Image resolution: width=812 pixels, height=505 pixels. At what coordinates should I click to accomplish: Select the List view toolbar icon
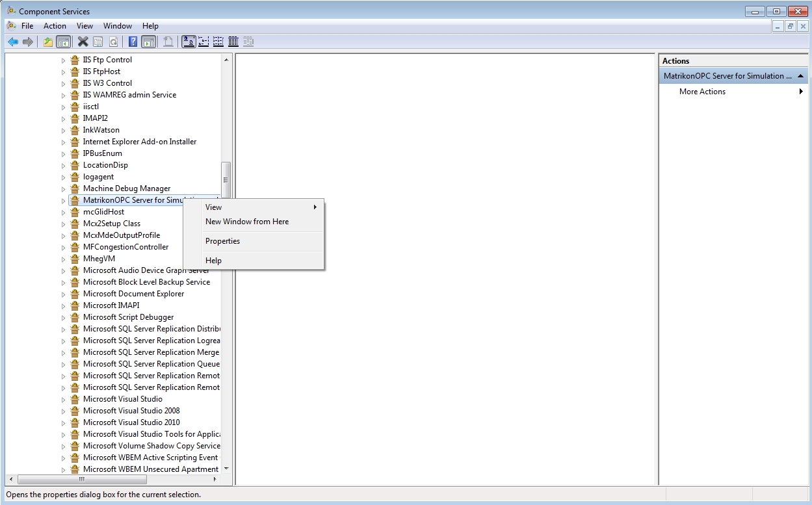point(218,42)
